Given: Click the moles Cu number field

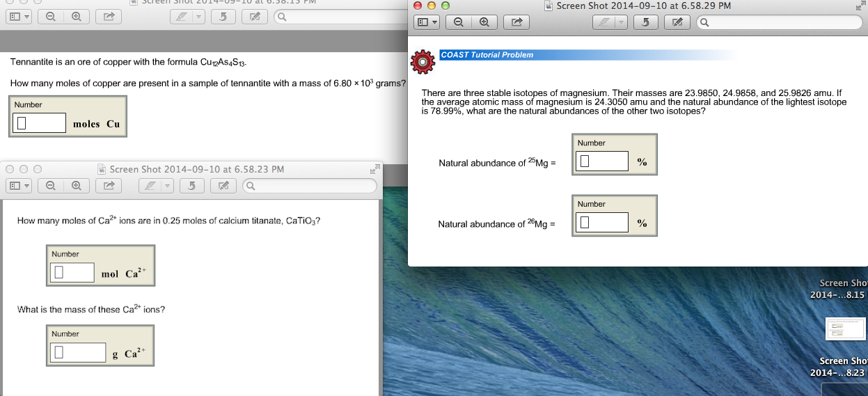Looking at the screenshot, I should [40, 123].
